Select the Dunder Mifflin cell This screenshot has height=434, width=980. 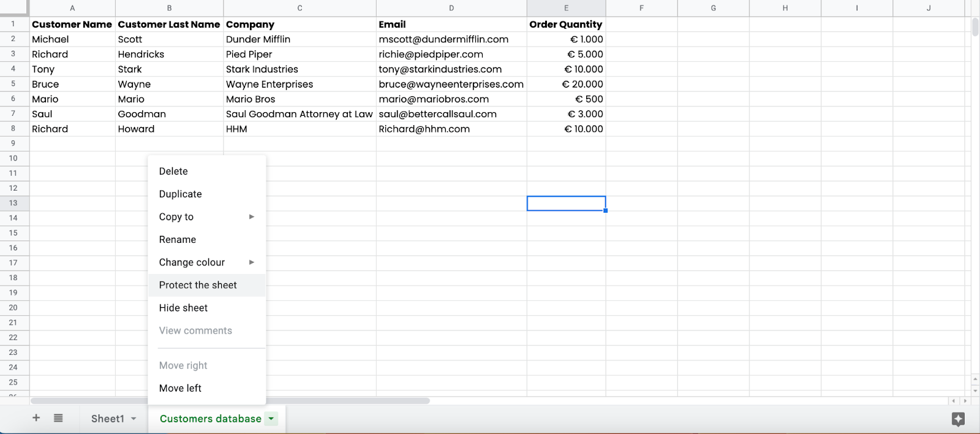coord(300,39)
